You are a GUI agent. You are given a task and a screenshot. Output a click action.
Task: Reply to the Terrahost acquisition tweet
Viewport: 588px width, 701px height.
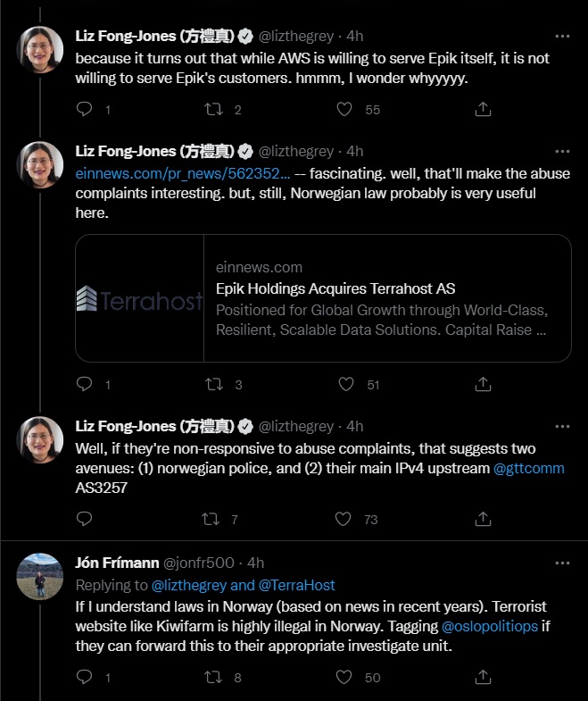[85, 384]
